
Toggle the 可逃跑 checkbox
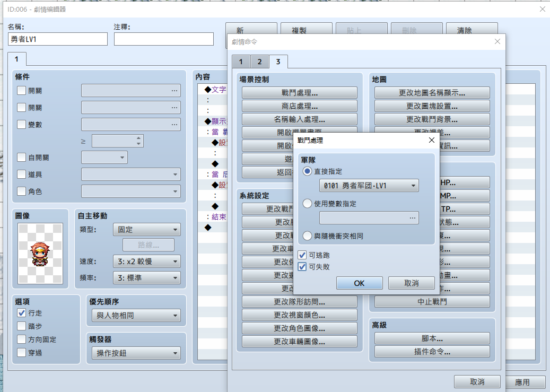coord(302,255)
